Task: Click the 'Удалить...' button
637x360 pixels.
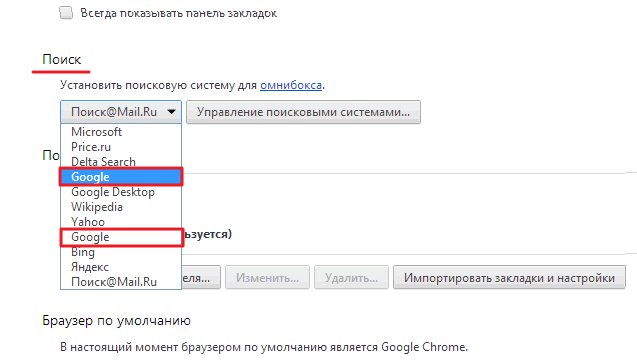Action: tap(351, 278)
